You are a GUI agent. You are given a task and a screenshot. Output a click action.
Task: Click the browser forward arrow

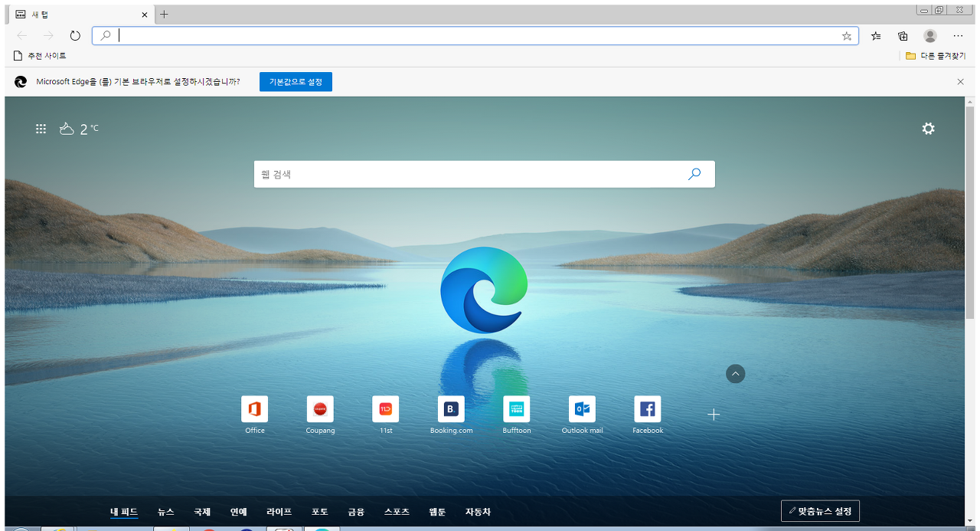pos(48,35)
